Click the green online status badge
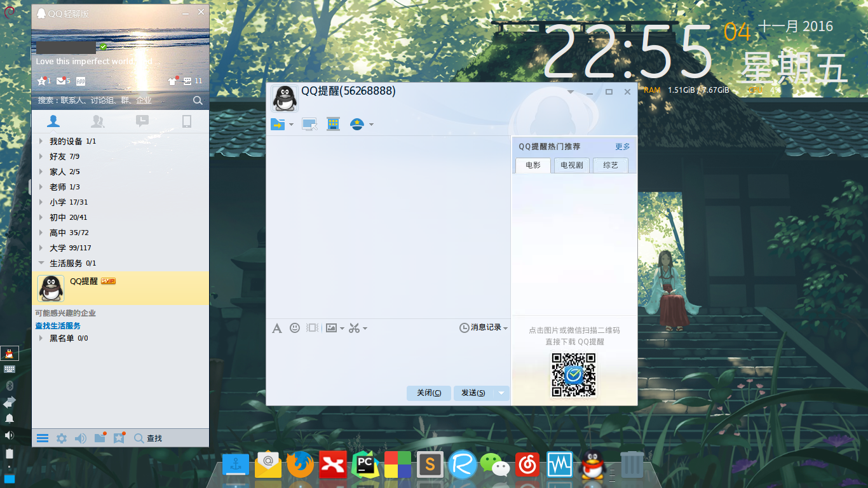This screenshot has height=488, width=868. coord(103,47)
